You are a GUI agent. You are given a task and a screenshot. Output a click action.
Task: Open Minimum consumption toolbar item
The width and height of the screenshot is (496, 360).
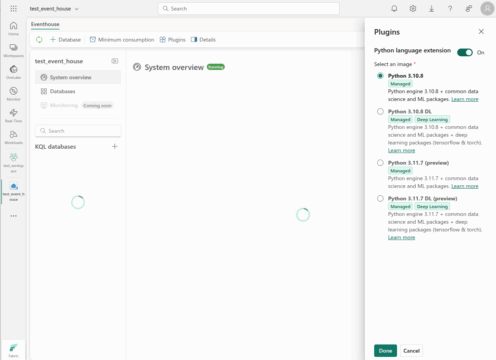122,40
